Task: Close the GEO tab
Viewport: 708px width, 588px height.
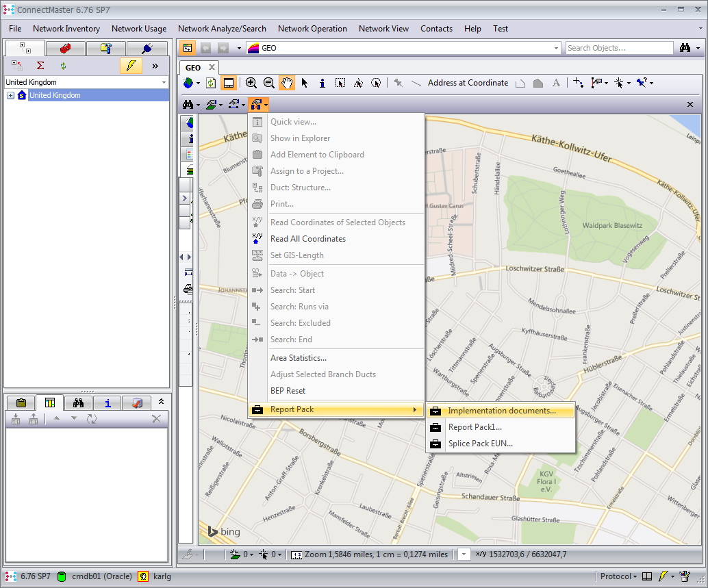Action: tap(212, 67)
